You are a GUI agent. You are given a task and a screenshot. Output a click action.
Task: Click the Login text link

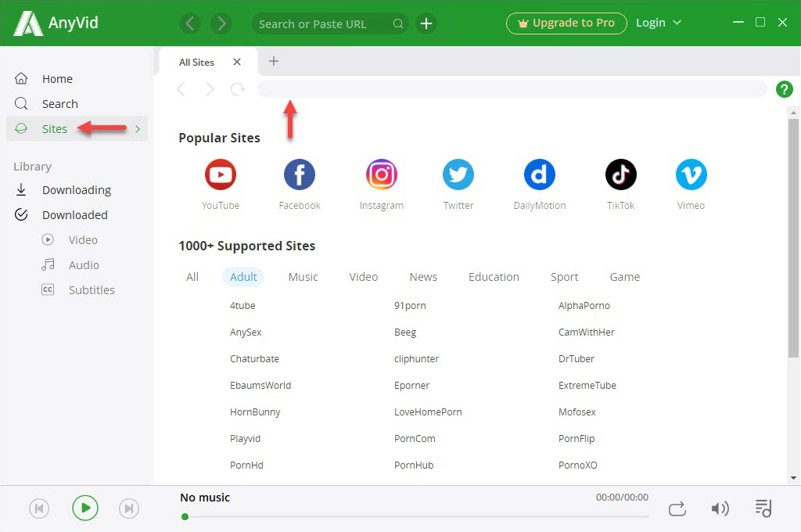tap(650, 23)
